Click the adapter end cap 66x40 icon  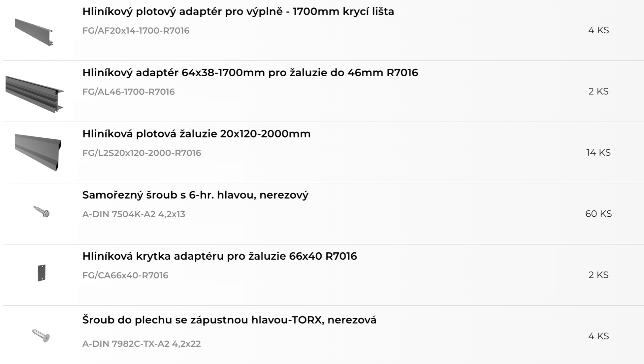tap(42, 273)
